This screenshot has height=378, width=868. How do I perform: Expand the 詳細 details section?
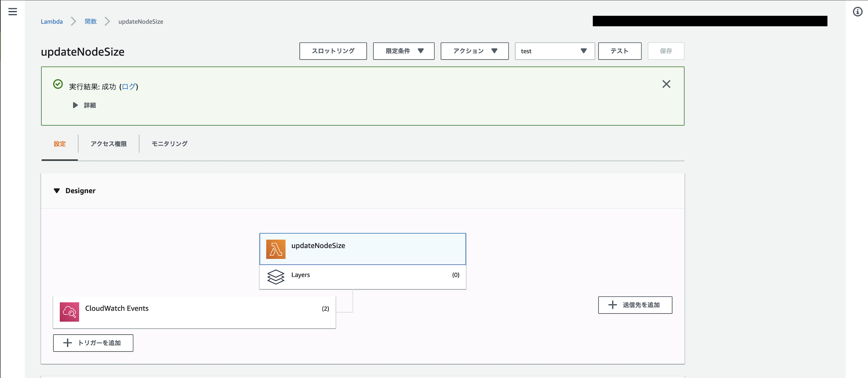[x=85, y=105]
